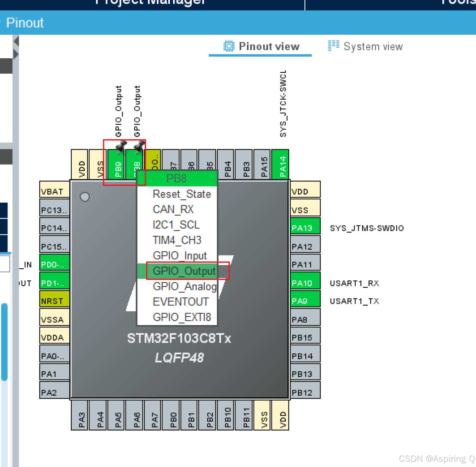Screen dimensions: 476x467
Task: Click the PB15 pin
Action: click(x=305, y=336)
